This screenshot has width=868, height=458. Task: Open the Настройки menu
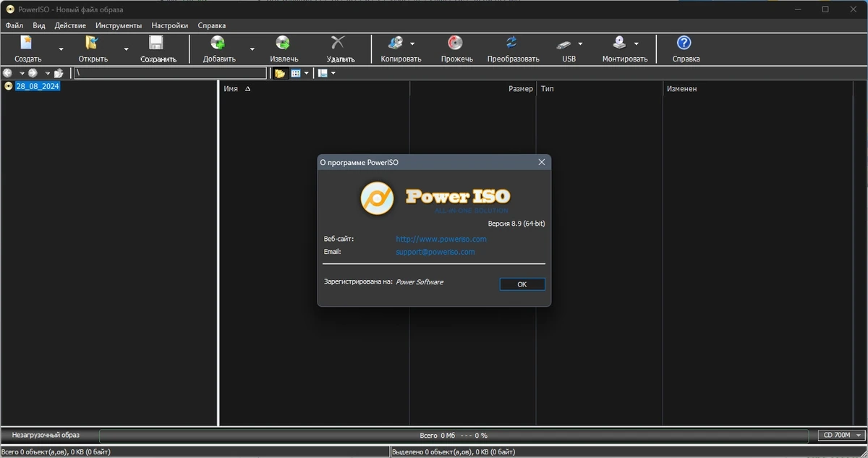(170, 25)
